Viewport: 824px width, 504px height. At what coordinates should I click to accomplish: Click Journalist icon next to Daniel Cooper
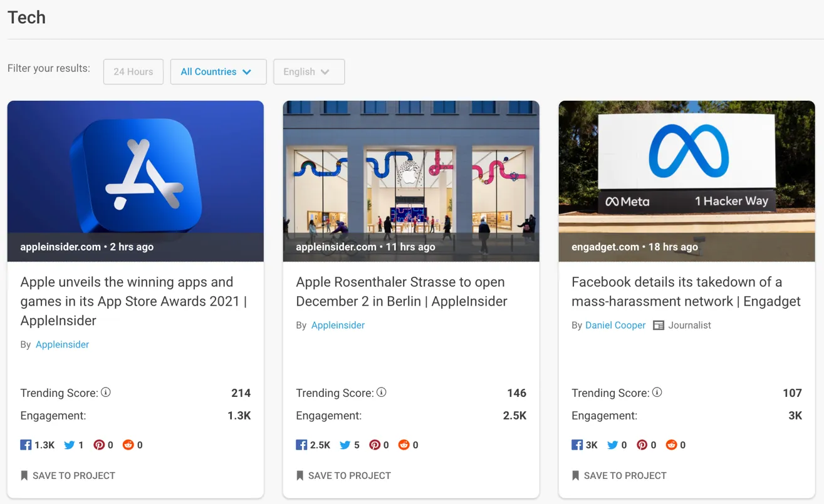(x=659, y=326)
